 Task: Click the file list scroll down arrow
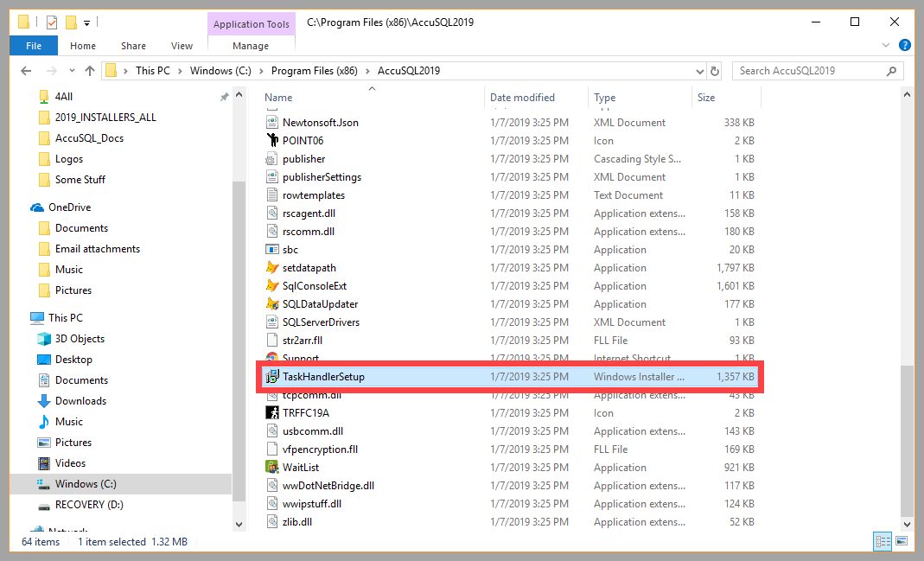click(x=907, y=523)
